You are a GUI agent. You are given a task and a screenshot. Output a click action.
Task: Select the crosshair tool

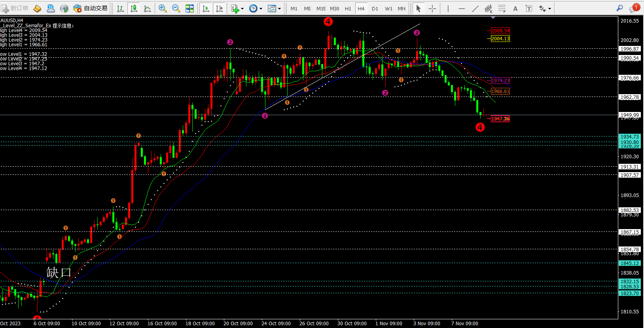432,8
